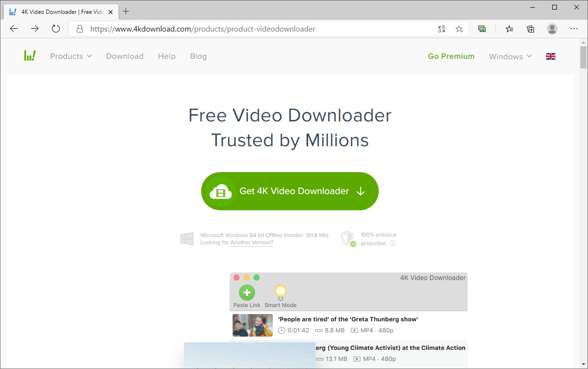Screen dimensions: 588x369
Task: Click the "100% antivirus protection" text
Action: coord(378,239)
